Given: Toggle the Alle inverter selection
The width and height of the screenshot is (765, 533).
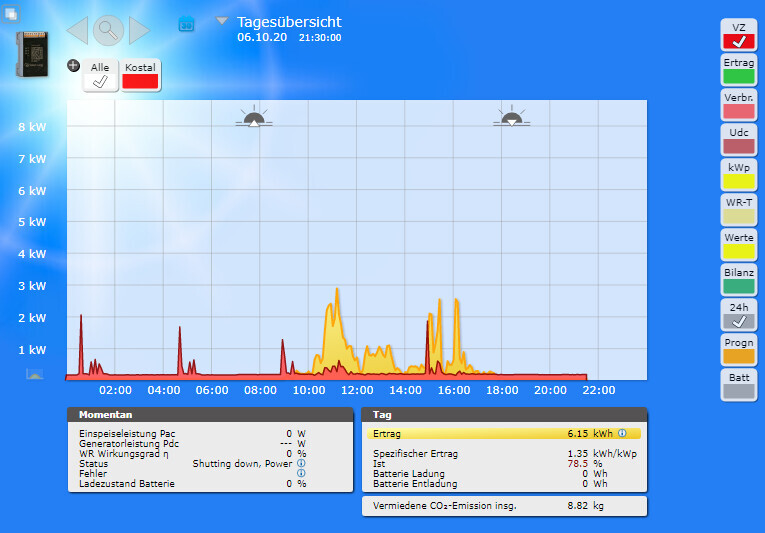Looking at the screenshot, I should pos(100,75).
